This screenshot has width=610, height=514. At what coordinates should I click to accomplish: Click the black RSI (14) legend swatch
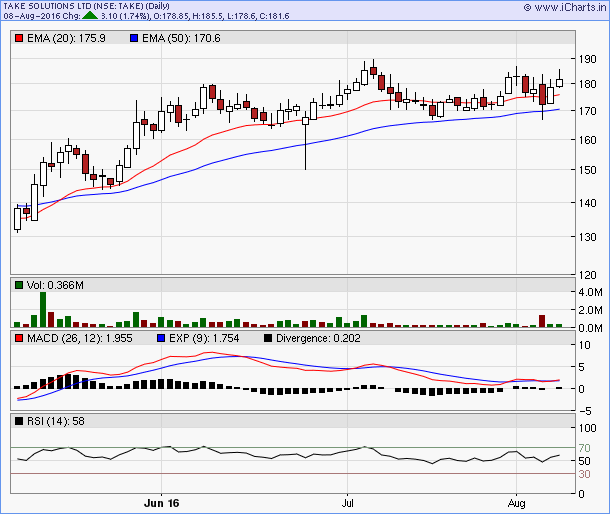(x=19, y=421)
